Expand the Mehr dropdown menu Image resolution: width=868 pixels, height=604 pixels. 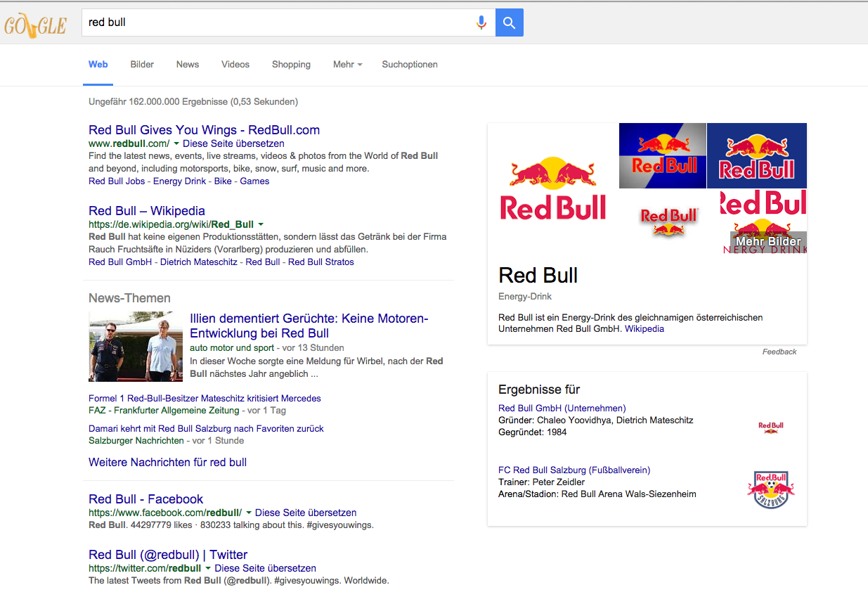[348, 65]
